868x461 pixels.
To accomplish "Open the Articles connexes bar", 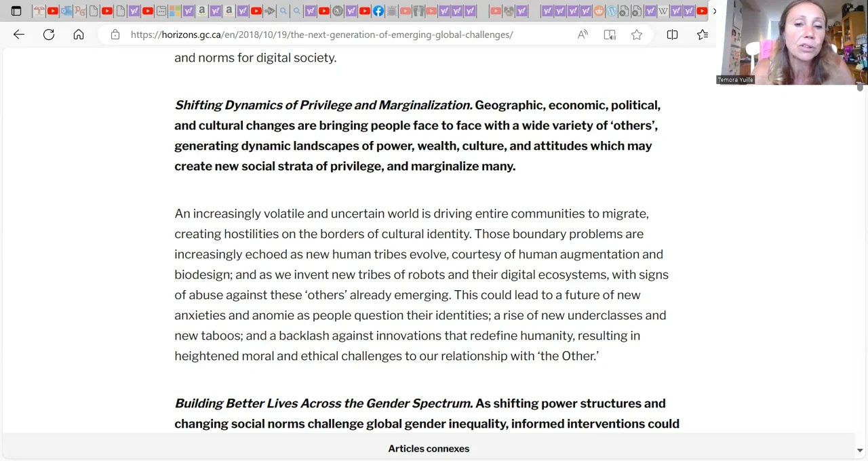I will tap(429, 448).
